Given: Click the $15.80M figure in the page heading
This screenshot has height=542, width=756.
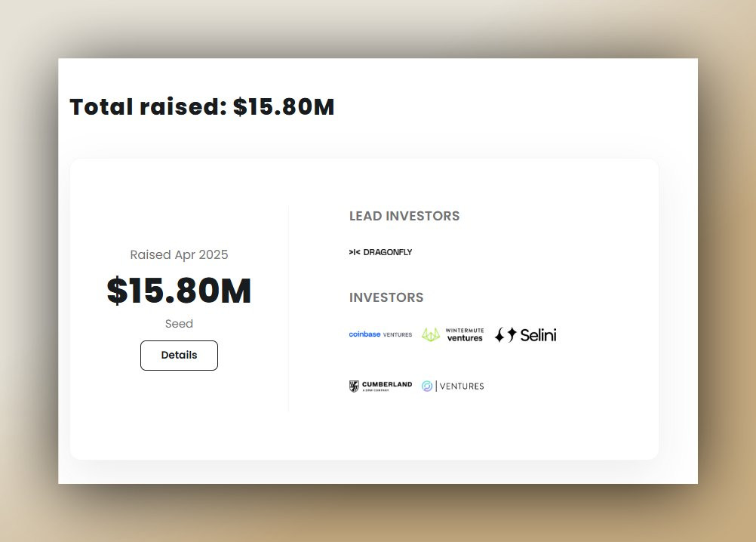Looking at the screenshot, I should [284, 107].
